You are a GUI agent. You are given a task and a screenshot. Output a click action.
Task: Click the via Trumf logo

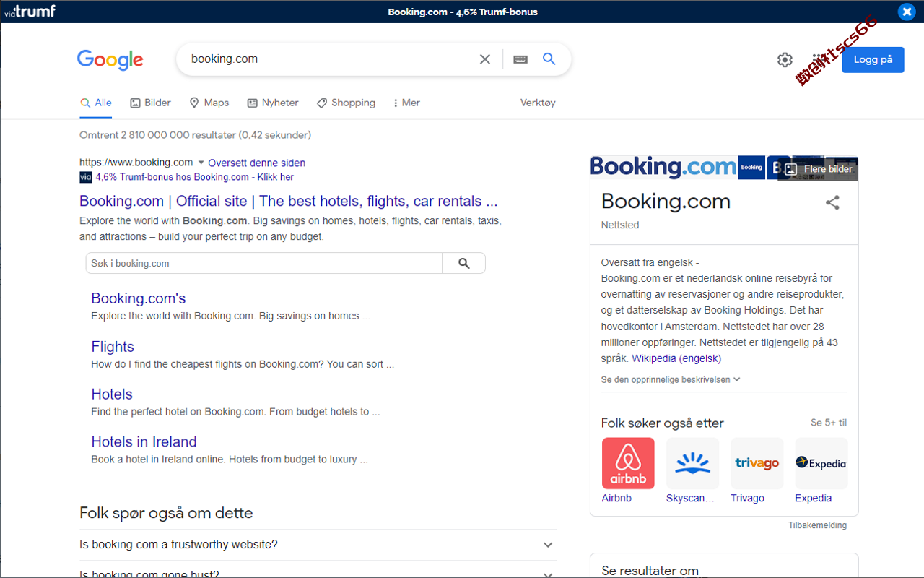pyautogui.click(x=30, y=11)
